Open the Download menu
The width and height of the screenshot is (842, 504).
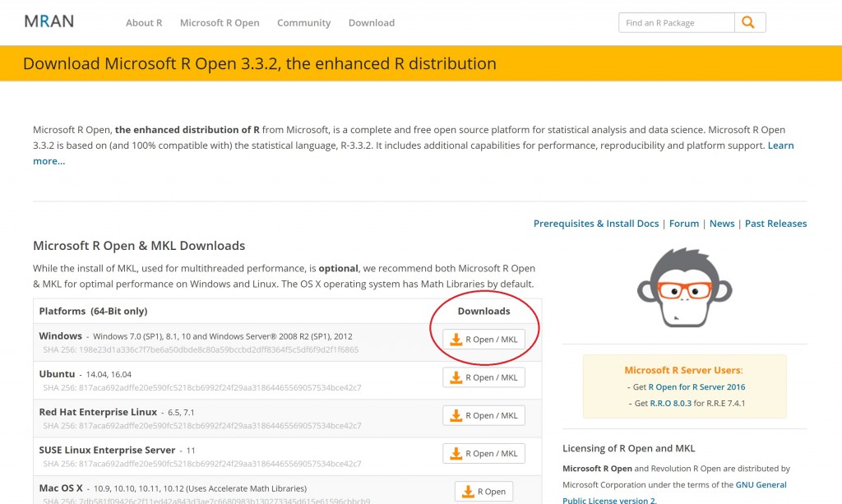coord(372,22)
